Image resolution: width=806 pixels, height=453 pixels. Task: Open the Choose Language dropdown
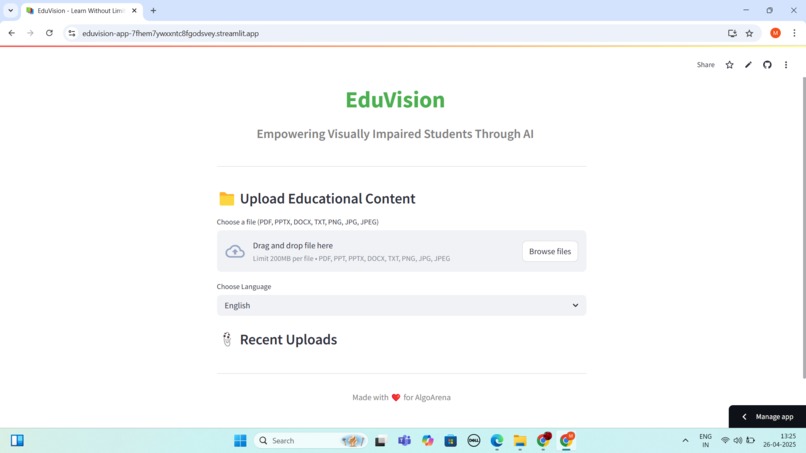pos(401,305)
